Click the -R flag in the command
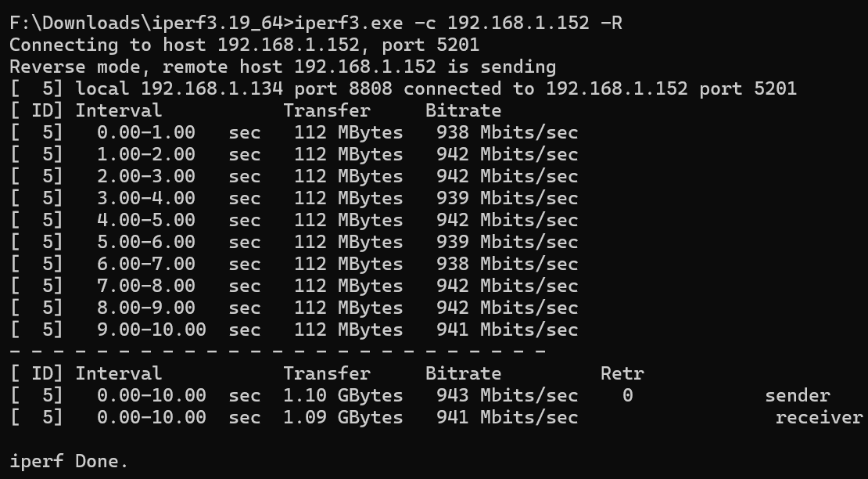This screenshot has height=479, width=868. coord(612,23)
